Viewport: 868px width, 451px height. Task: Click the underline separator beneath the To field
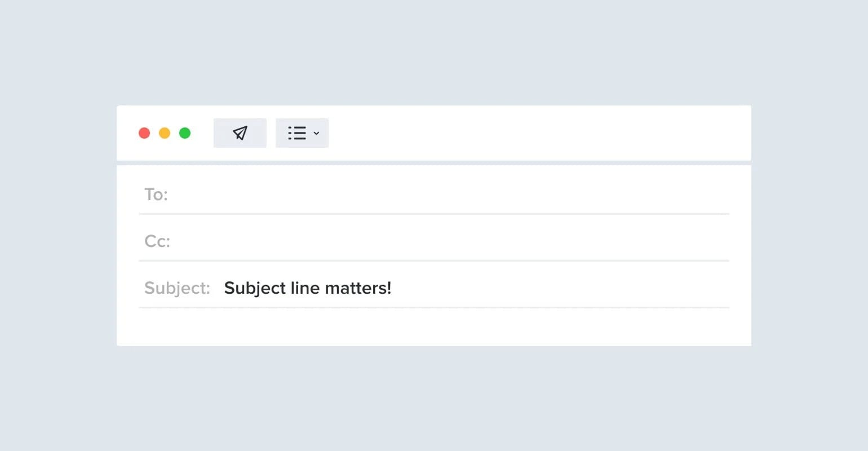point(434,214)
